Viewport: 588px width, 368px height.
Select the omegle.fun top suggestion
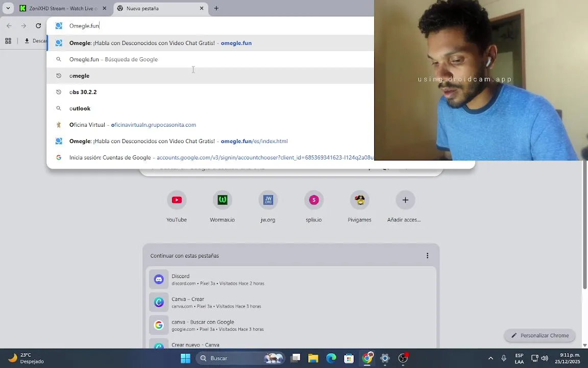(210, 43)
